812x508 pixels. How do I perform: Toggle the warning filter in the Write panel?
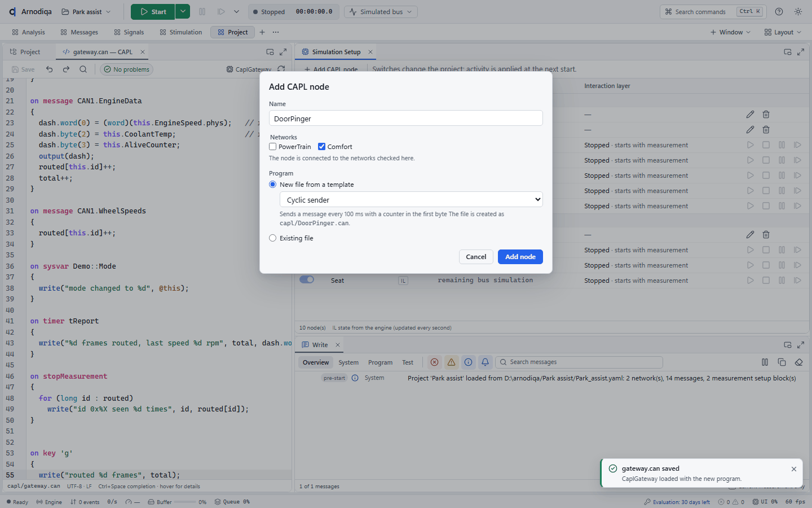click(451, 362)
